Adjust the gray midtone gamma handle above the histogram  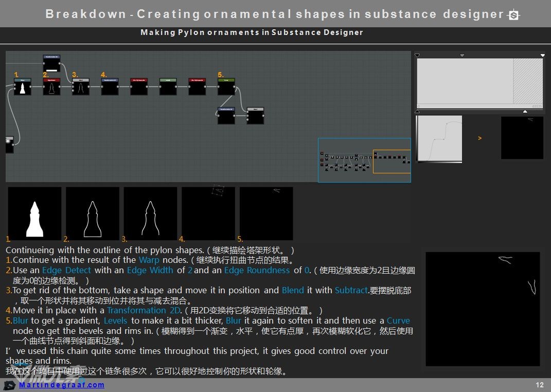click(462, 55)
